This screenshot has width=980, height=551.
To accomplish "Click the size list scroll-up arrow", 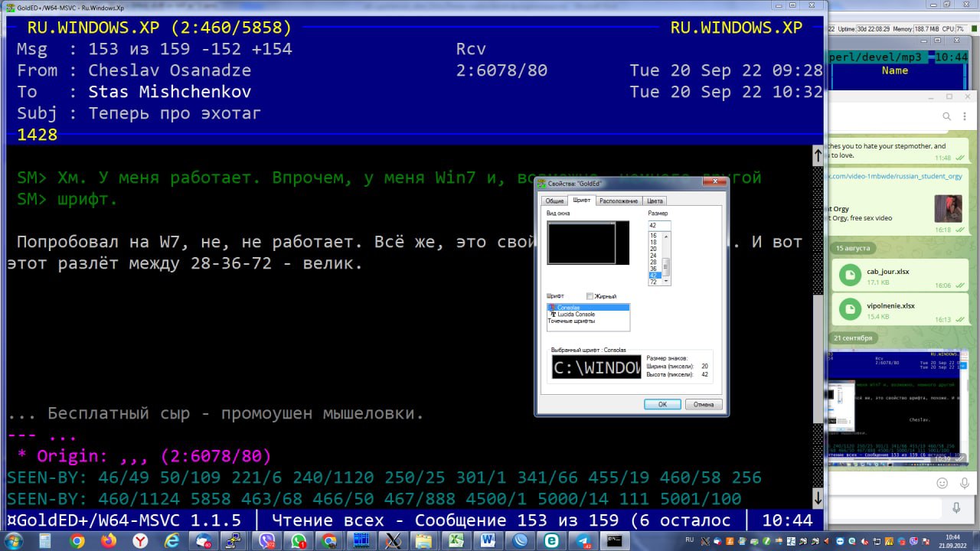I will pos(667,236).
